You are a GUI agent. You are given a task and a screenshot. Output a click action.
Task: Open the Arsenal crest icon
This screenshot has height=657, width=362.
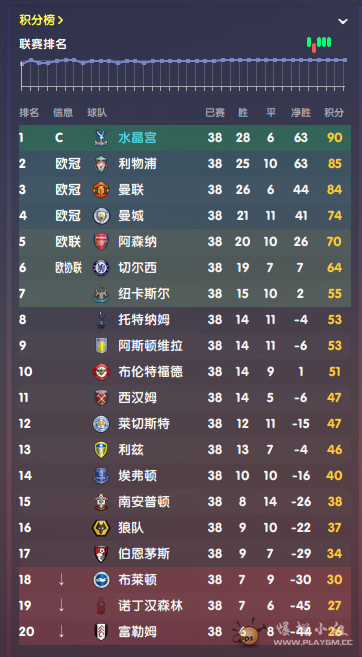pyautogui.click(x=101, y=242)
